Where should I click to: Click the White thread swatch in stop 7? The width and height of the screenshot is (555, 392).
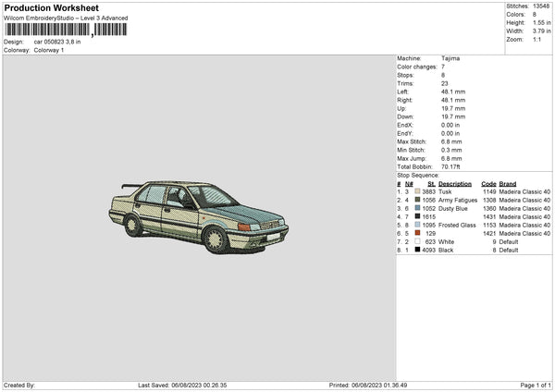418,241
